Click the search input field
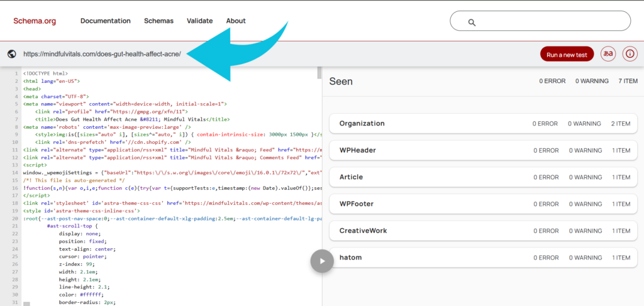The height and width of the screenshot is (306, 644). point(540,21)
